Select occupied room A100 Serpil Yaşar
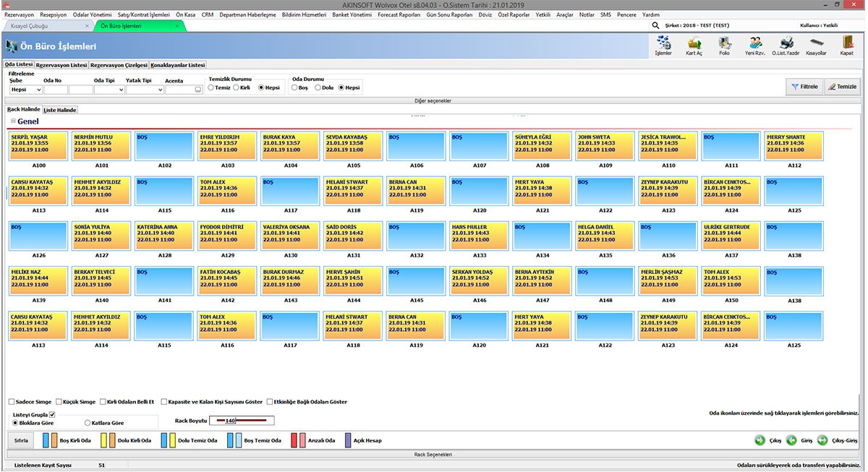The image size is (868, 472). coord(39,146)
